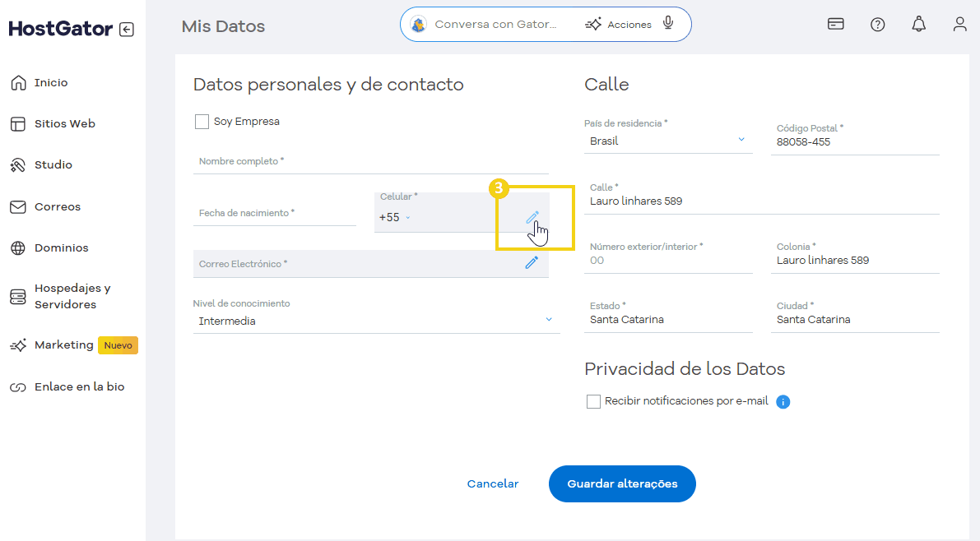
Task: Click the Acciones button in search bar
Action: 619,25
